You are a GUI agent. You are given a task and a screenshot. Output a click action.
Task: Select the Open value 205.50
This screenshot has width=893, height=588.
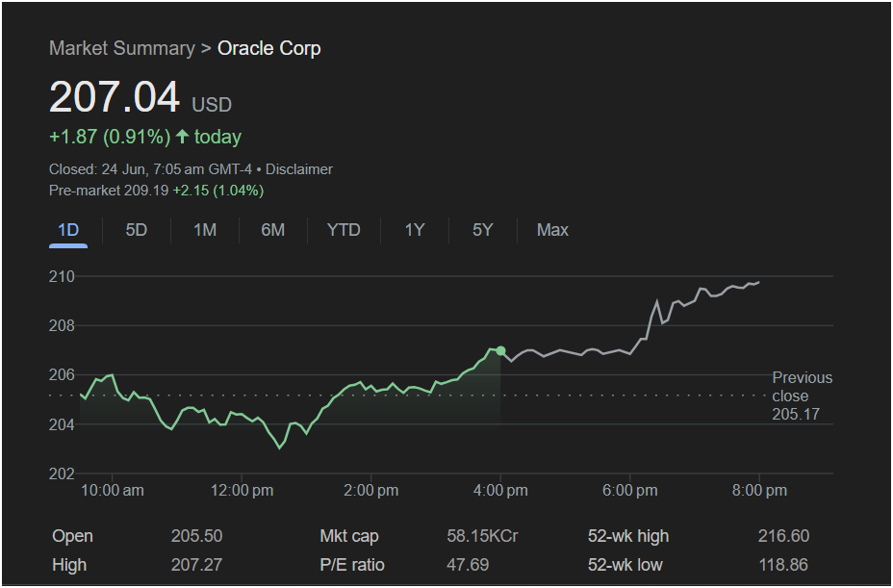[x=196, y=536]
